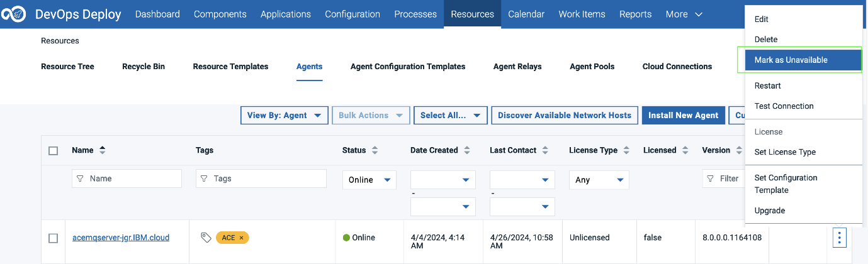Viewport: 868px width, 264px height.
Task: Open the upper Date Created filter dropdown
Action: pyautogui.click(x=443, y=180)
